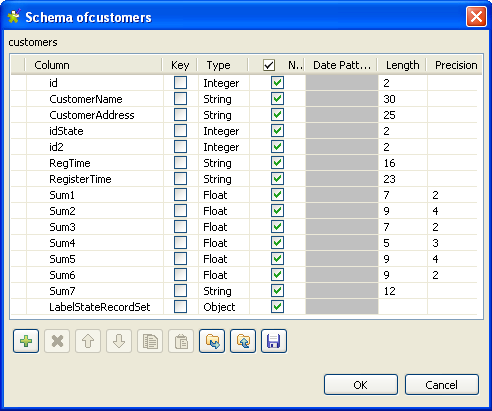Edit Precision value 4 for Sum2
The height and width of the screenshot is (411, 492).
click(452, 211)
